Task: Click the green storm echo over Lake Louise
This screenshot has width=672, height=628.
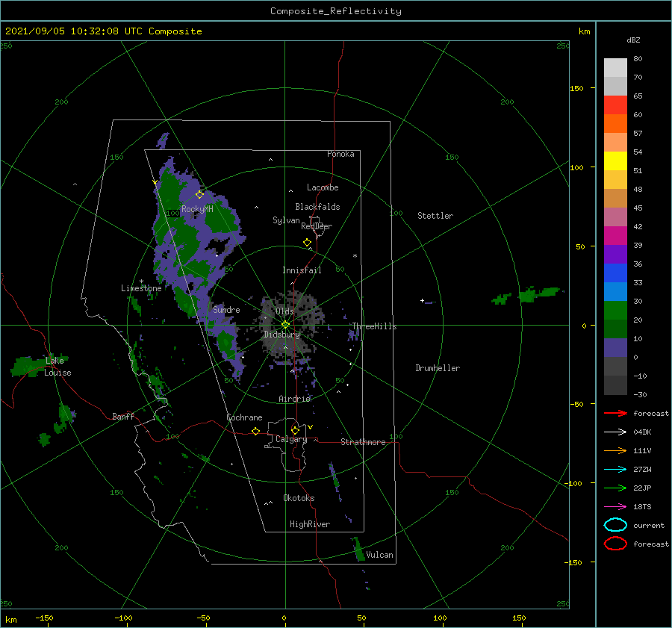Action: (30, 366)
